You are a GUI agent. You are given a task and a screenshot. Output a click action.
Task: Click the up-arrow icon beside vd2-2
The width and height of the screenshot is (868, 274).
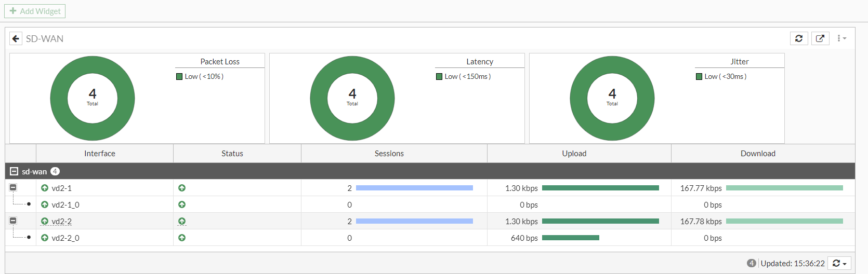(x=45, y=221)
